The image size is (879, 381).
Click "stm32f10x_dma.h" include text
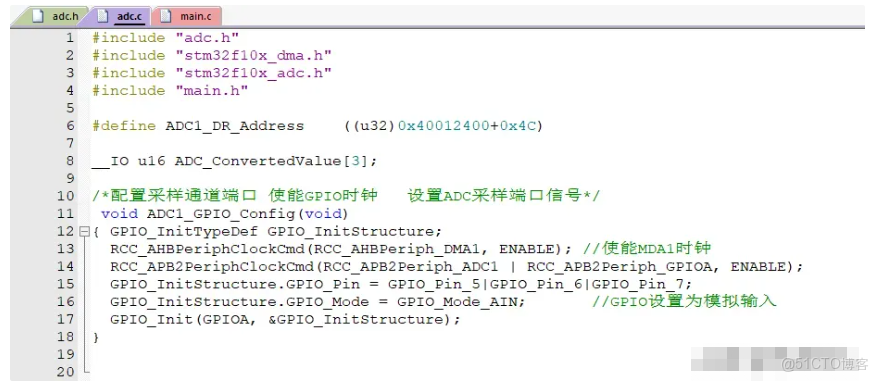253,55
